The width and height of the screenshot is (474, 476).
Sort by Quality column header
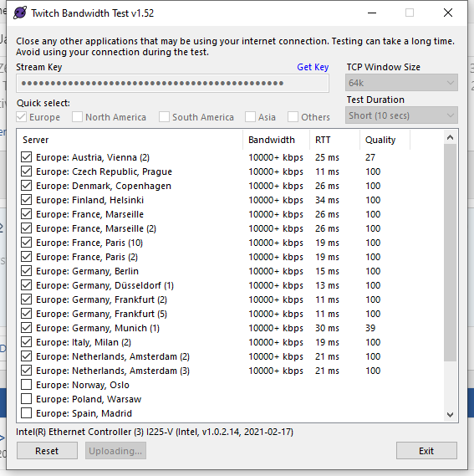pos(385,140)
